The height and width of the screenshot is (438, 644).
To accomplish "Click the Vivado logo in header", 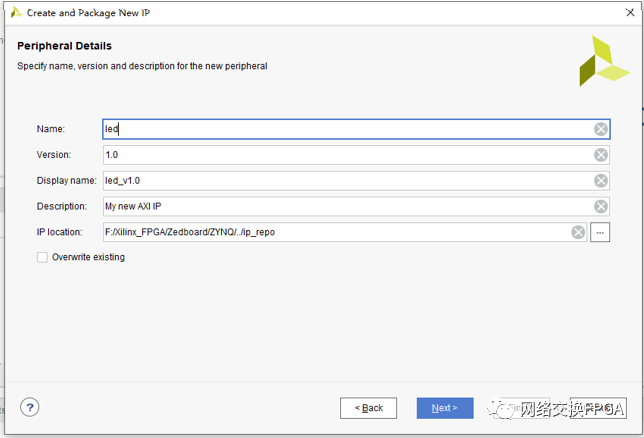I will (604, 61).
